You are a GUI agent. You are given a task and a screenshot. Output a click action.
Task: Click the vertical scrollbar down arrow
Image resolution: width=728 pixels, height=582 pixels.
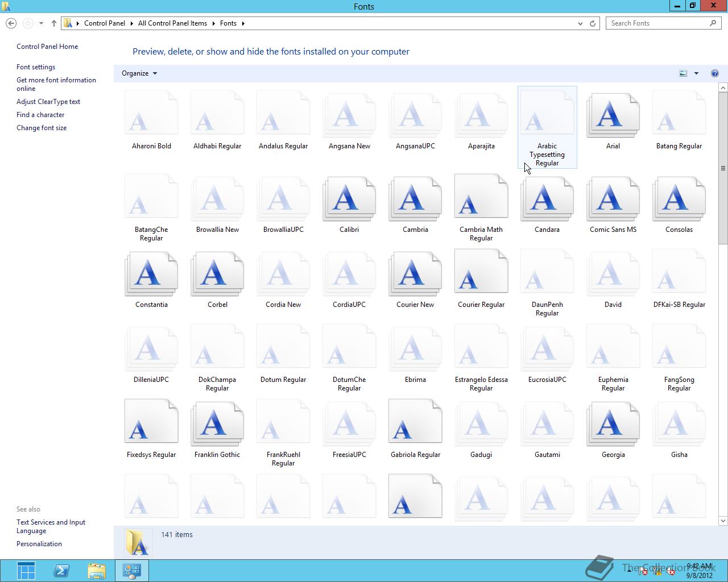[723, 521]
